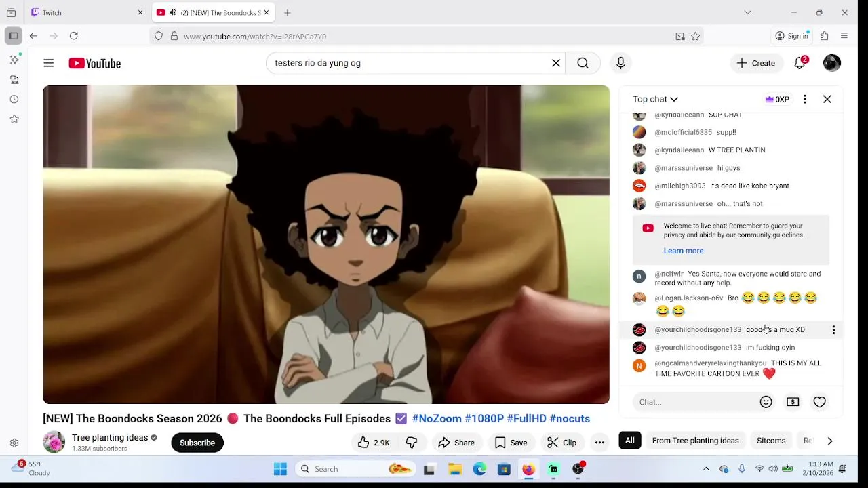This screenshot has width=868, height=488.
Task: Click the address bar URL
Action: [x=255, y=37]
